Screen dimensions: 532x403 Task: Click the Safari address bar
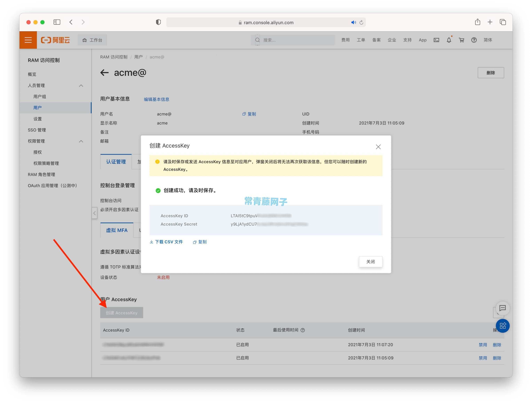coord(266,22)
